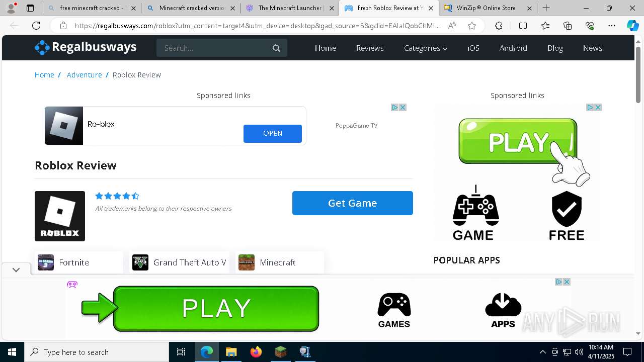Expand the Categories dropdown menu

(425, 48)
